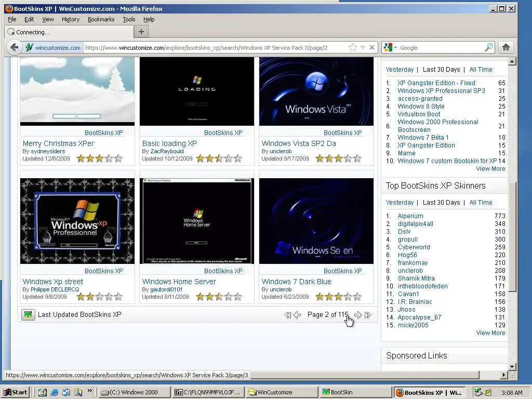The width and height of the screenshot is (532, 399).
Task: Open XP Gangster Edition - Fixed link
Action: [x=436, y=83]
